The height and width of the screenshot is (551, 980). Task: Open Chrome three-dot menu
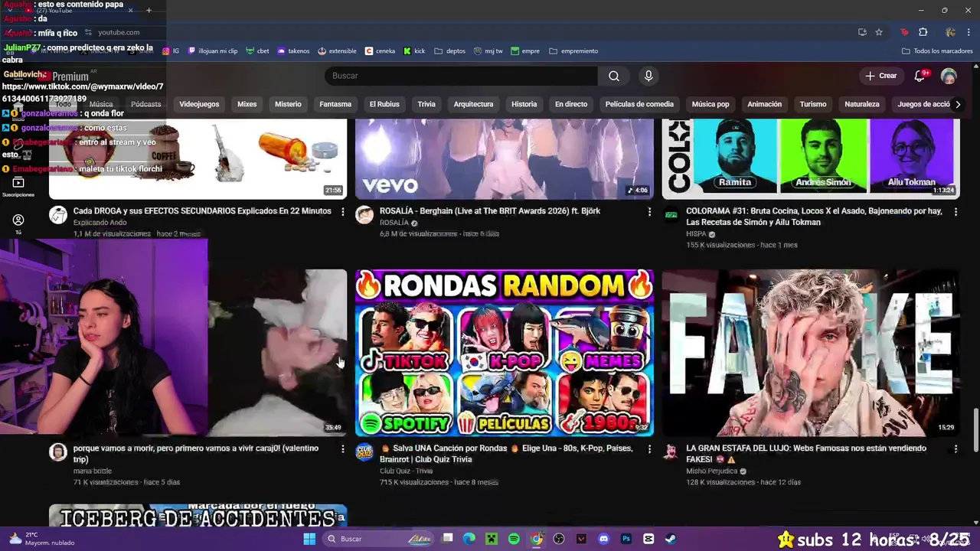click(x=968, y=32)
